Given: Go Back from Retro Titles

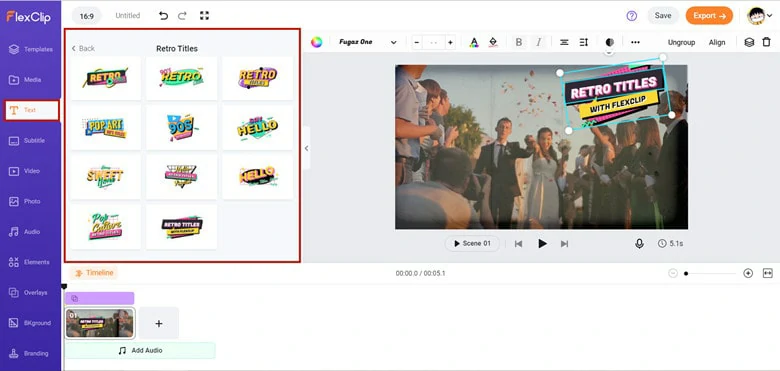Looking at the screenshot, I should (x=83, y=48).
